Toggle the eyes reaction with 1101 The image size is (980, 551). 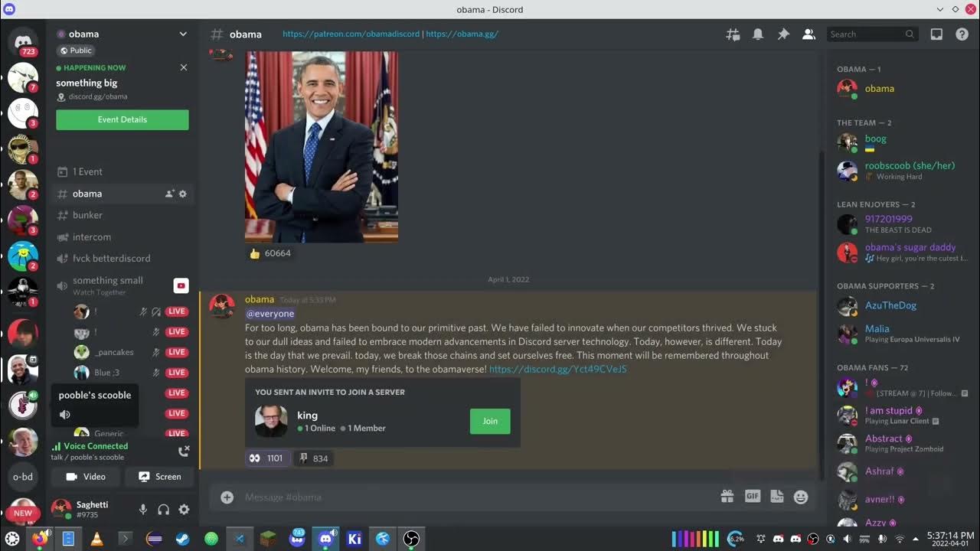267,458
